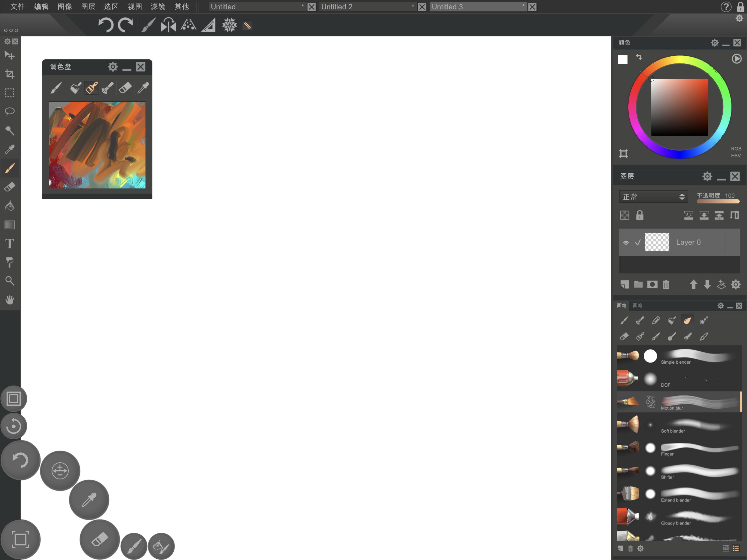Screen dimensions: 747x560
Task: Hide Layer 0 with the eye icon
Action: click(x=626, y=243)
